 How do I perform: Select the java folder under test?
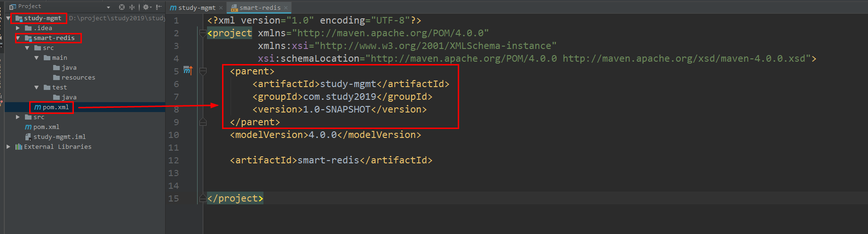[x=69, y=97]
